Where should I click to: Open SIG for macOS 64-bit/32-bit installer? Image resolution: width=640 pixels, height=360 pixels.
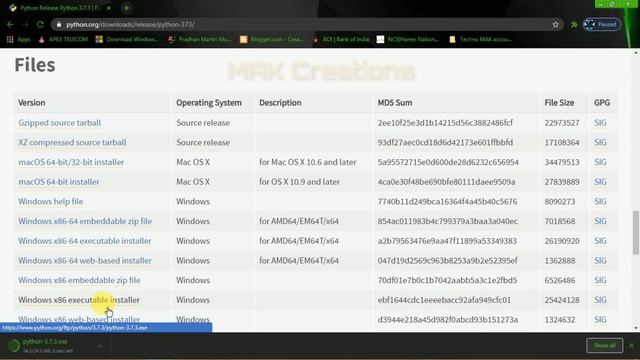tap(600, 162)
